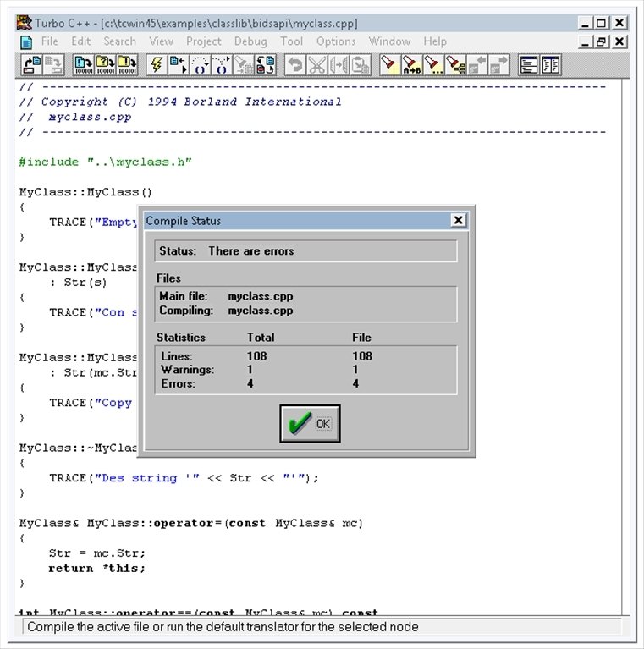The height and width of the screenshot is (649, 644).
Task: Restore the myclass.cpp child window
Action: point(602,41)
